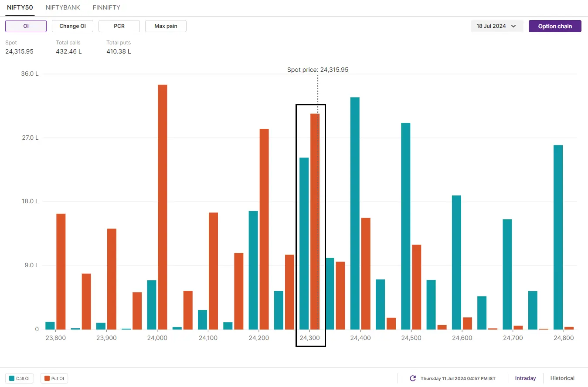Click the 36.0 L y-axis label
Viewport: 588px width, 387px height.
point(30,74)
